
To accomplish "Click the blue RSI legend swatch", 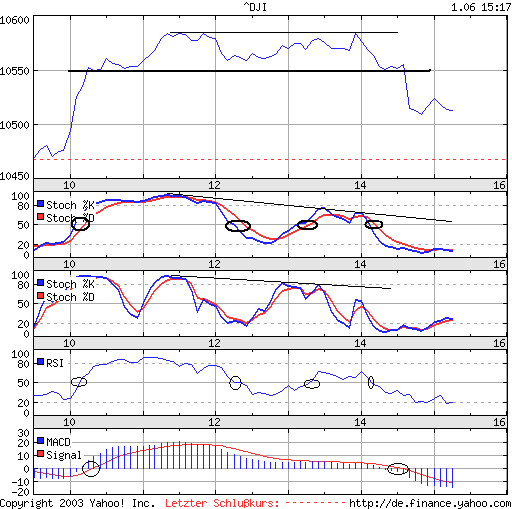I will point(40,362).
